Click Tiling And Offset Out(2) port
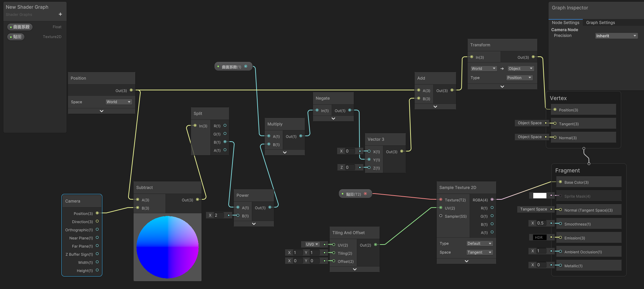The image size is (644, 289). click(x=376, y=245)
